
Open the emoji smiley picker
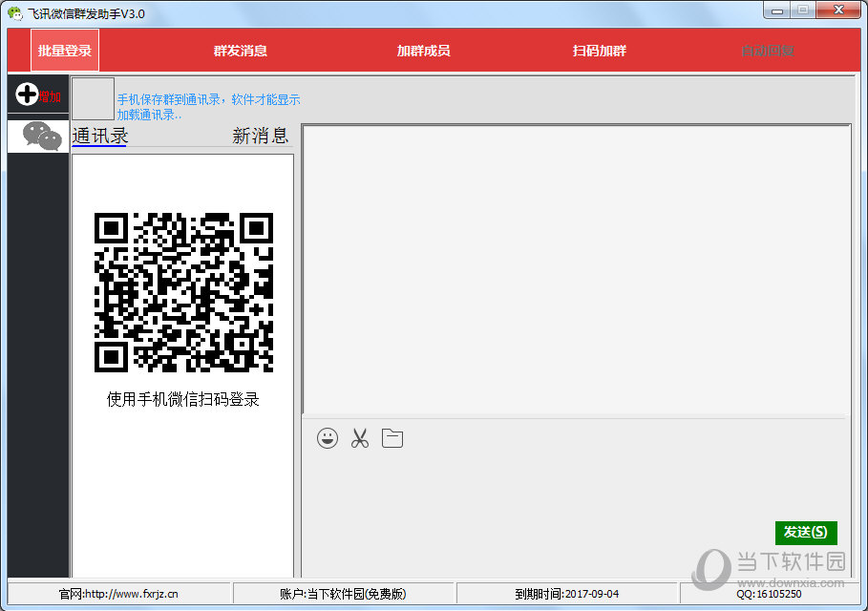(328, 438)
